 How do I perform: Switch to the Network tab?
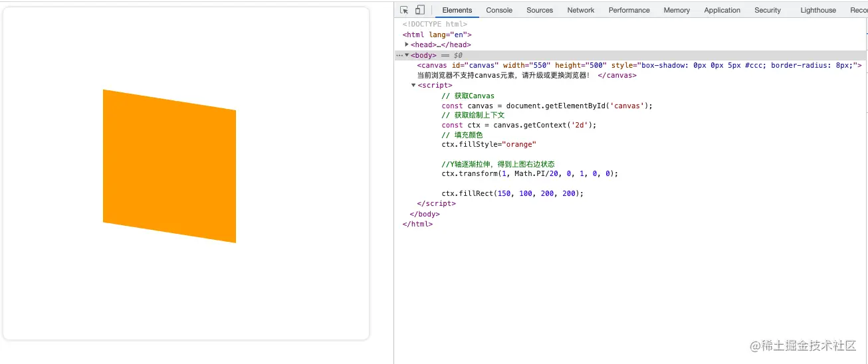coord(581,10)
